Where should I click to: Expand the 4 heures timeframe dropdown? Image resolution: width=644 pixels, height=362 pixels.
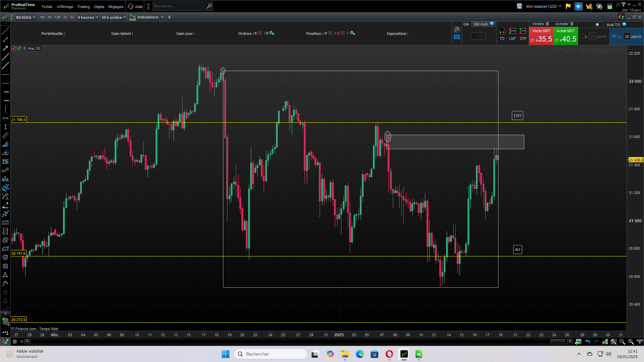88,17
